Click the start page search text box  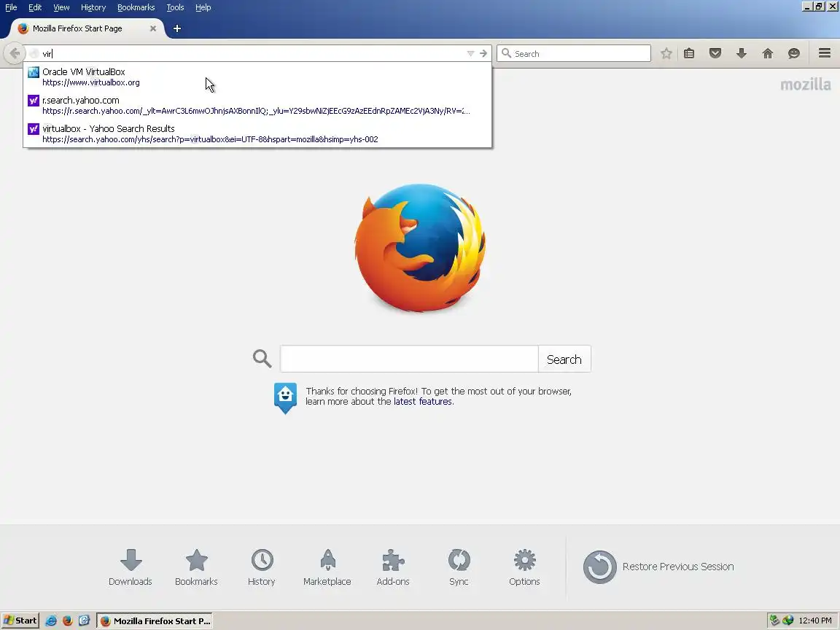click(x=409, y=359)
